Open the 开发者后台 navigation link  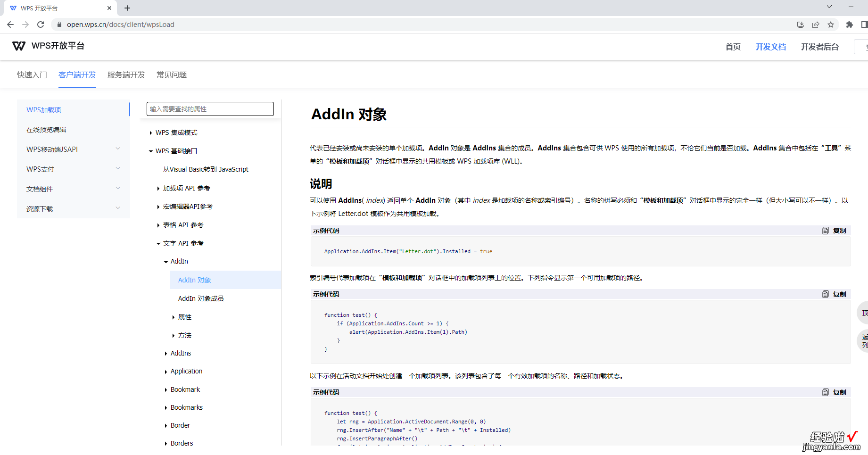(820, 47)
